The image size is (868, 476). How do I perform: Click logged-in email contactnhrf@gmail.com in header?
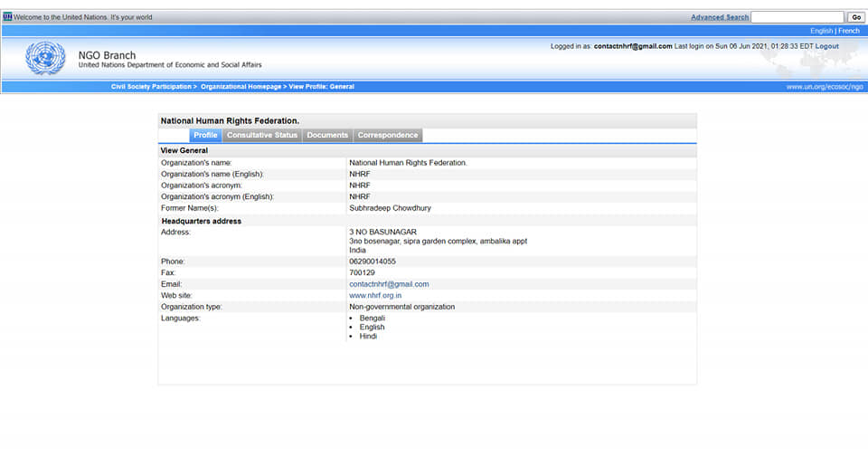point(633,46)
